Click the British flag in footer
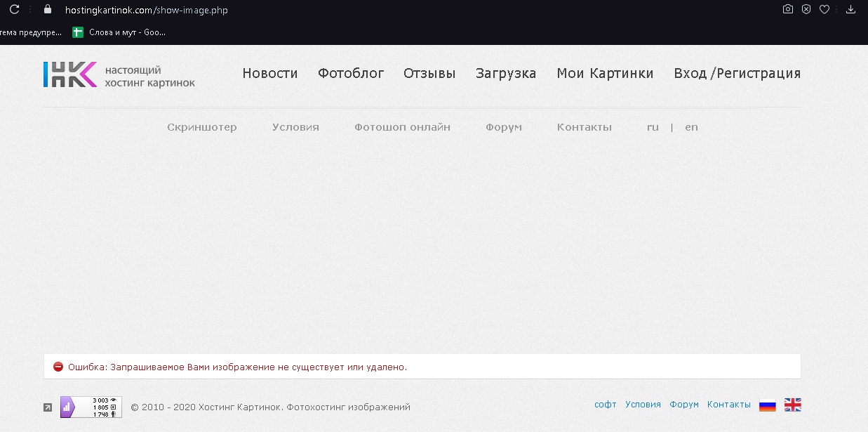 pos(792,405)
